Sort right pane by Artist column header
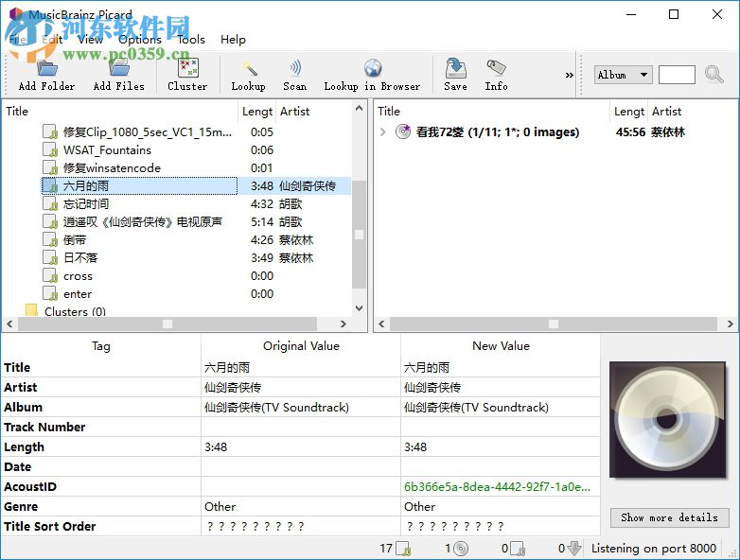This screenshot has height=560, width=740. (x=693, y=112)
